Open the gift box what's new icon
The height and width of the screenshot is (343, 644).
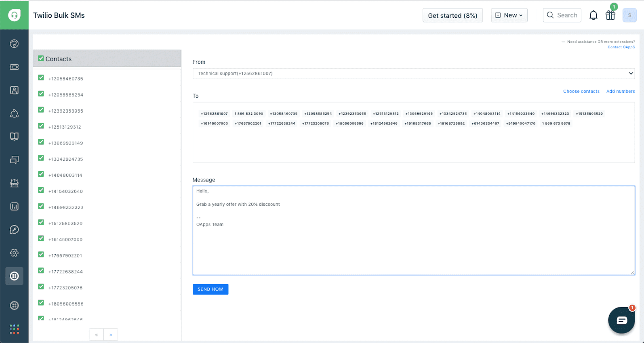point(610,15)
